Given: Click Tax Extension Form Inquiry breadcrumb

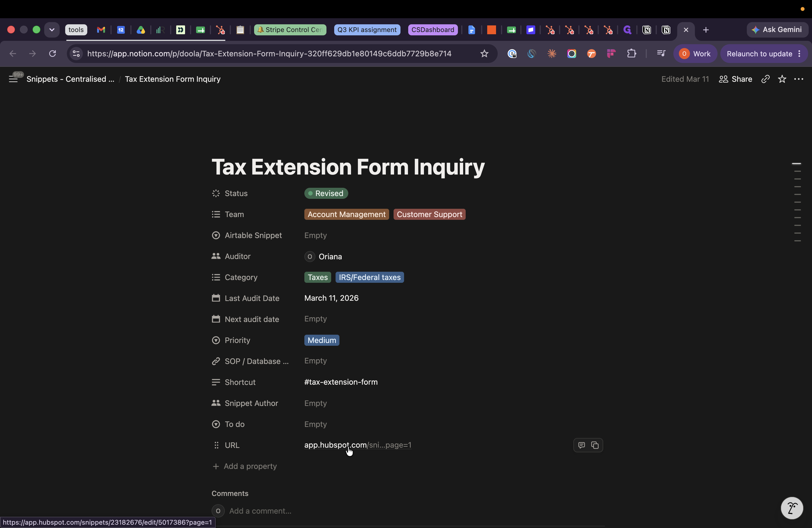Looking at the screenshot, I should click(173, 79).
